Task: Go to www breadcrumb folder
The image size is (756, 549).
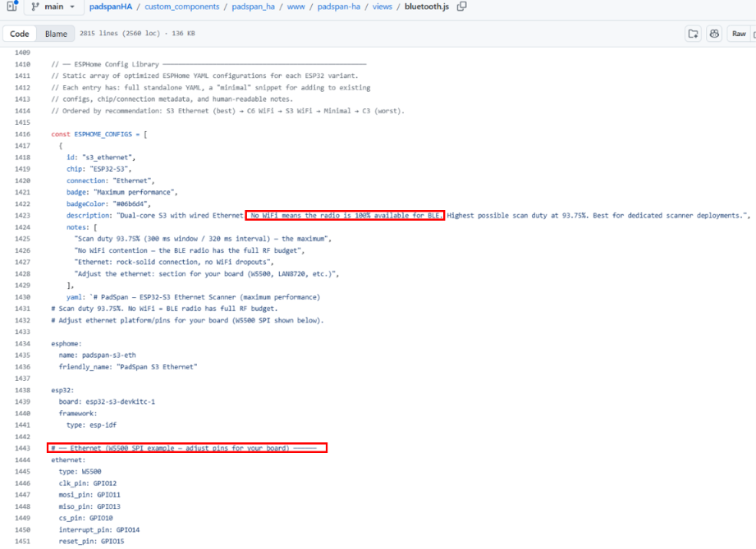Action: (x=296, y=7)
